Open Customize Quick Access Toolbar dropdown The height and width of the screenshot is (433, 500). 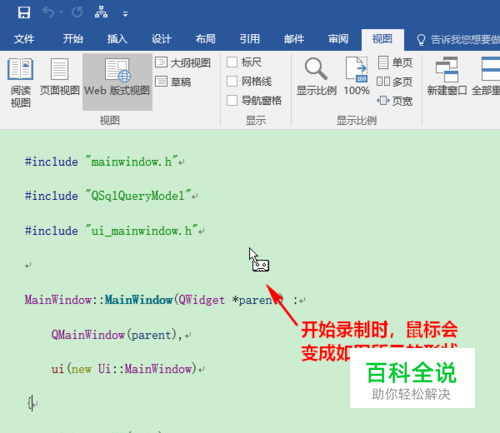tap(125, 14)
